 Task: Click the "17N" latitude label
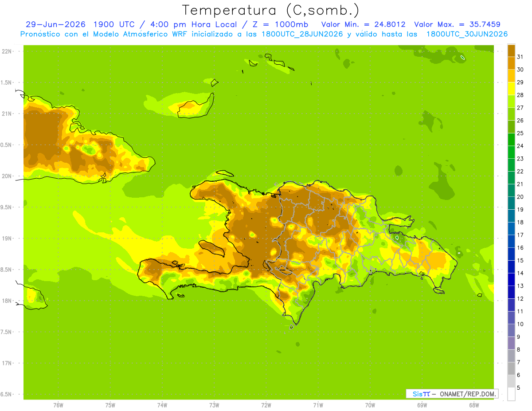(7, 363)
